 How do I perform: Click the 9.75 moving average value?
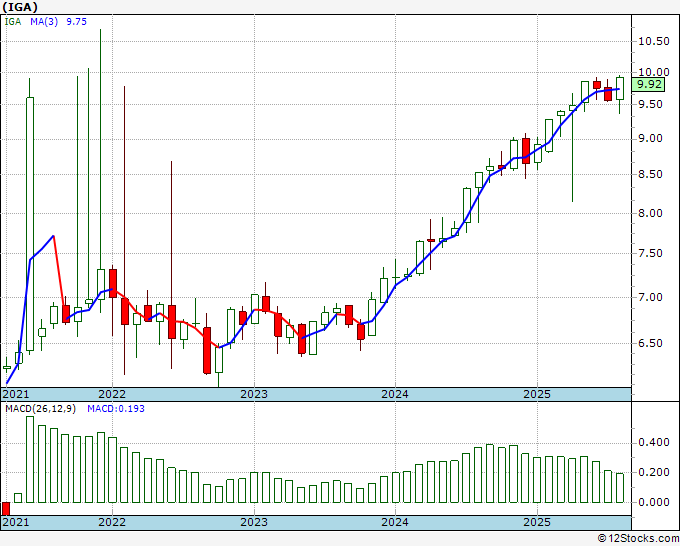76,22
